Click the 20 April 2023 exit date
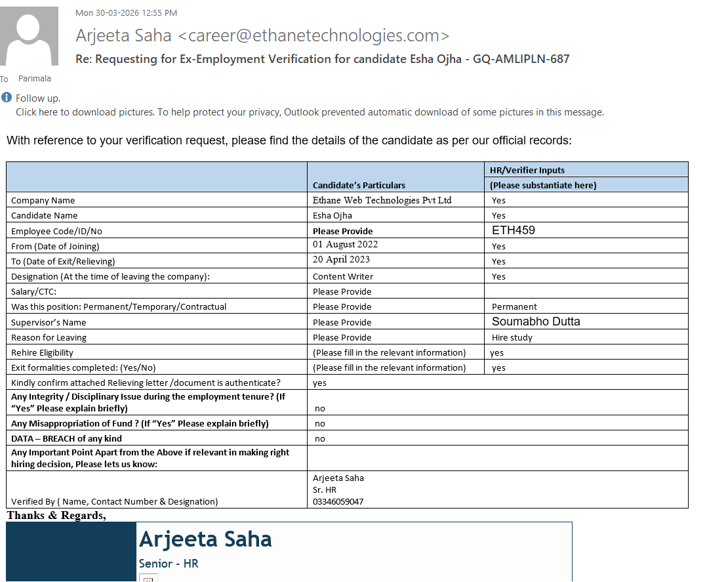Viewport: 728px width, 582px height. click(341, 259)
